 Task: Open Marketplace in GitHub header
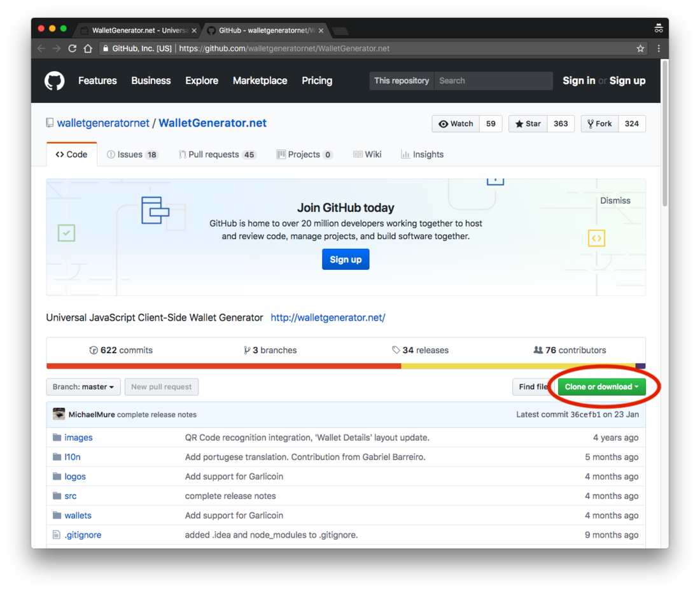pyautogui.click(x=260, y=81)
